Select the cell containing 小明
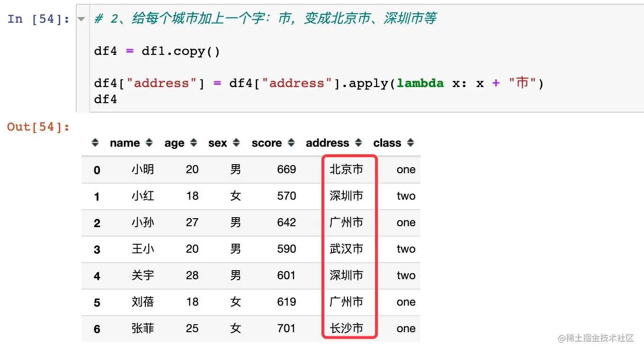The width and height of the screenshot is (644, 353). (143, 169)
